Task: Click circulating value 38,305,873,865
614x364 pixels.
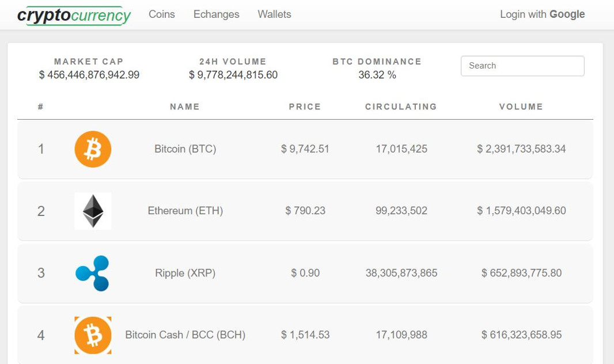Action: [x=401, y=273]
